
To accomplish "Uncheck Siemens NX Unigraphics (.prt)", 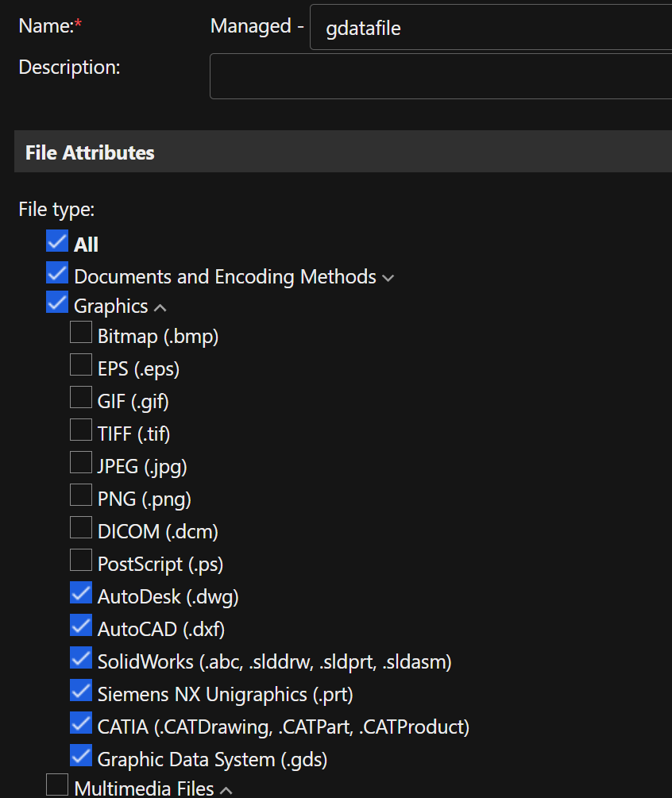I will (x=81, y=691).
